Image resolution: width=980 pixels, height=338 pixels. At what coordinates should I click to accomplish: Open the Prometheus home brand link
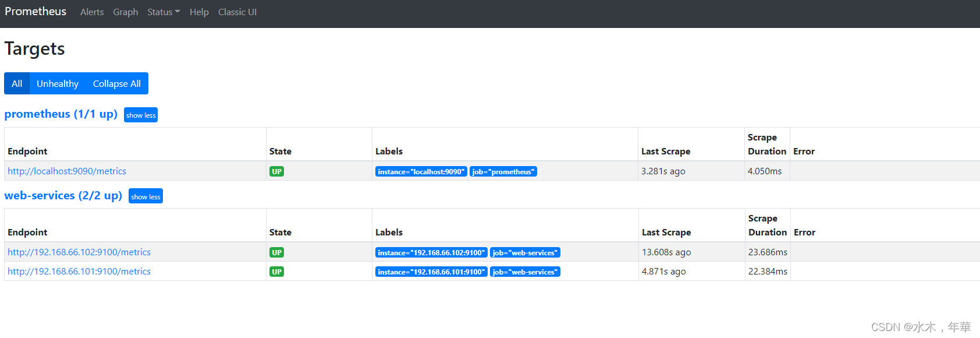click(x=35, y=12)
